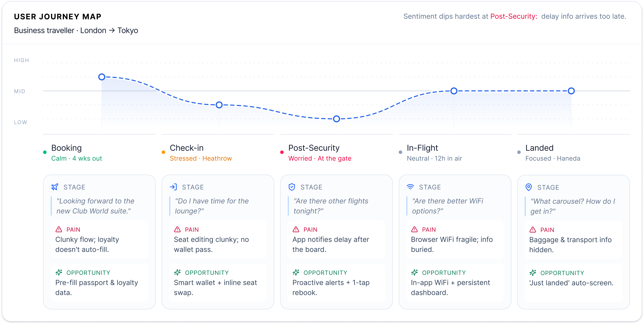Screen dimensions: 644x324
Task: Click the sparkle icon in In-Flight OPPORTUNITY
Action: click(x=414, y=272)
